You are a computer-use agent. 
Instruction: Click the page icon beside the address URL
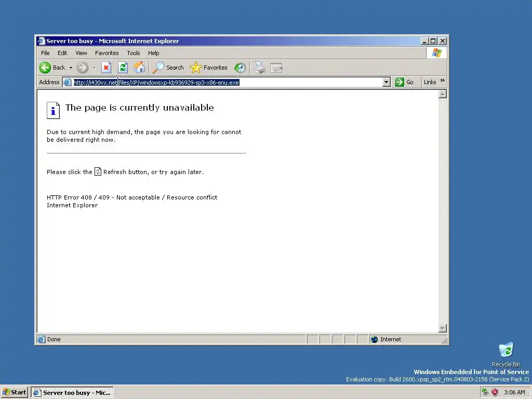[68, 83]
